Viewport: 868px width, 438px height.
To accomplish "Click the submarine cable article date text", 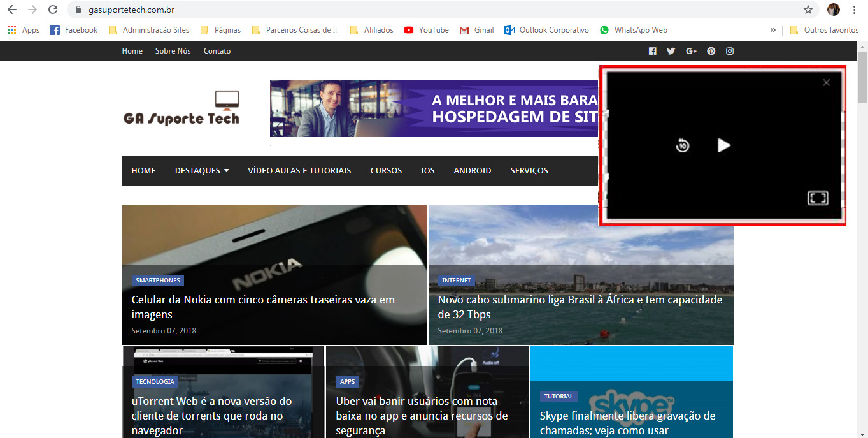I will (470, 331).
